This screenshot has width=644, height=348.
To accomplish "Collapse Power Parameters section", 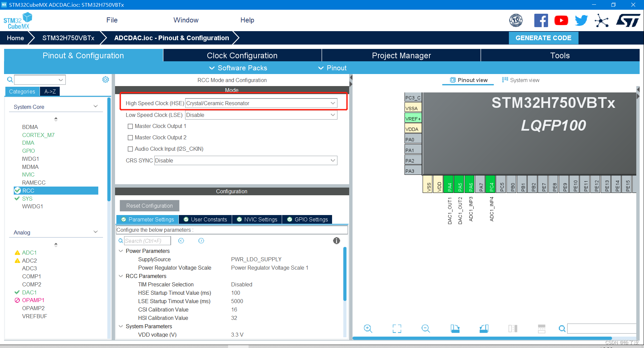I will [x=121, y=251].
